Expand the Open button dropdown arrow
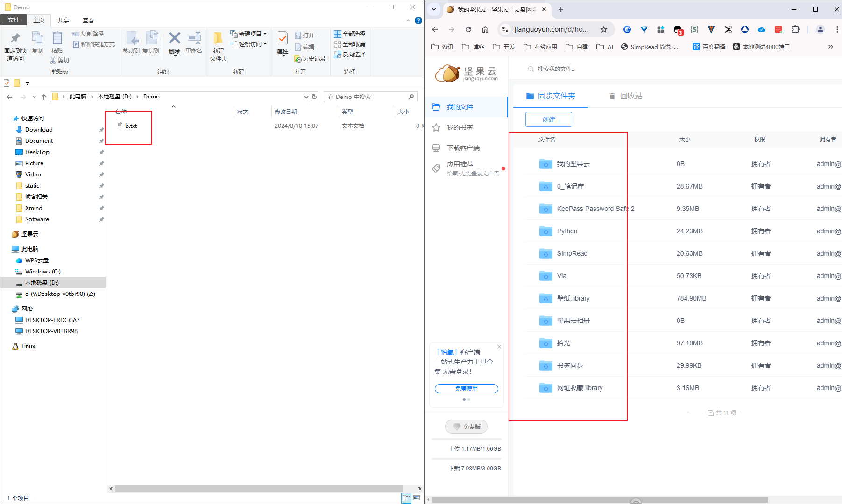The image size is (842, 504). (x=318, y=35)
